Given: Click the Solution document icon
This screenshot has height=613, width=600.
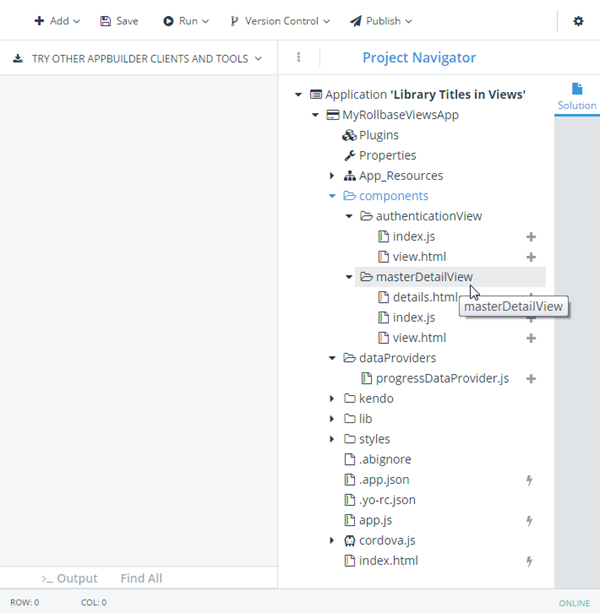Looking at the screenshot, I should pyautogui.click(x=577, y=89).
